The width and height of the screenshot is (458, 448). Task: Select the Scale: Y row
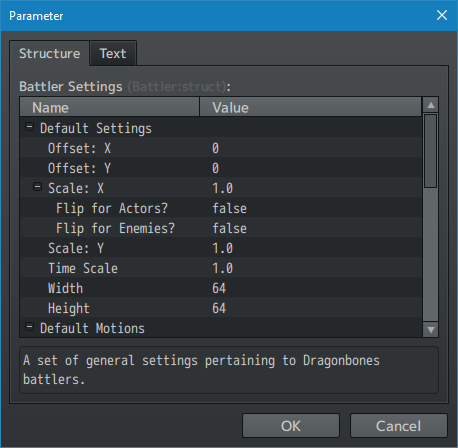[221, 248]
